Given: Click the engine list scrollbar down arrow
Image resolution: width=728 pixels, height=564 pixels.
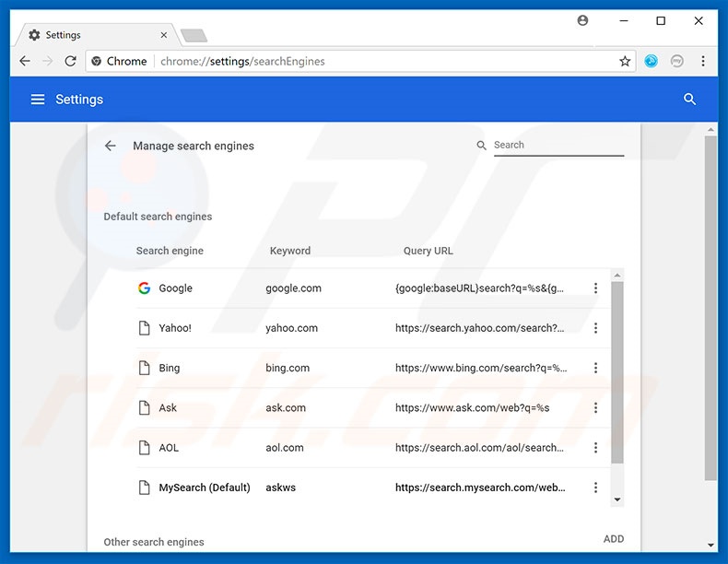Looking at the screenshot, I should click(617, 499).
